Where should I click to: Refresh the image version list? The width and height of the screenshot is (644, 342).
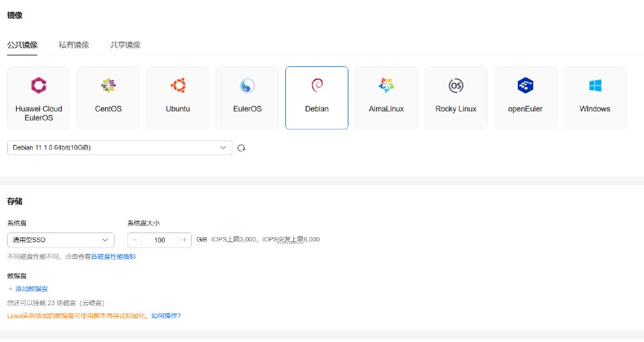tap(241, 147)
